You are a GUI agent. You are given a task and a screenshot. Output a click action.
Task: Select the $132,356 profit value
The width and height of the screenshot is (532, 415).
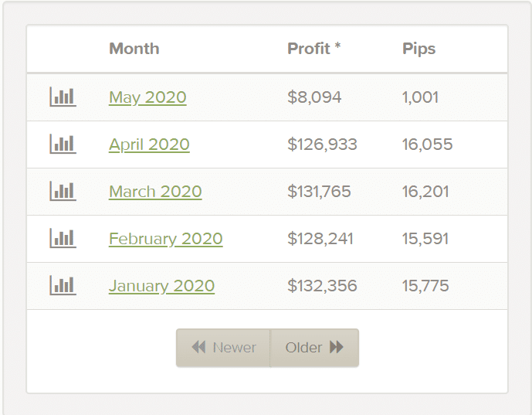322,286
